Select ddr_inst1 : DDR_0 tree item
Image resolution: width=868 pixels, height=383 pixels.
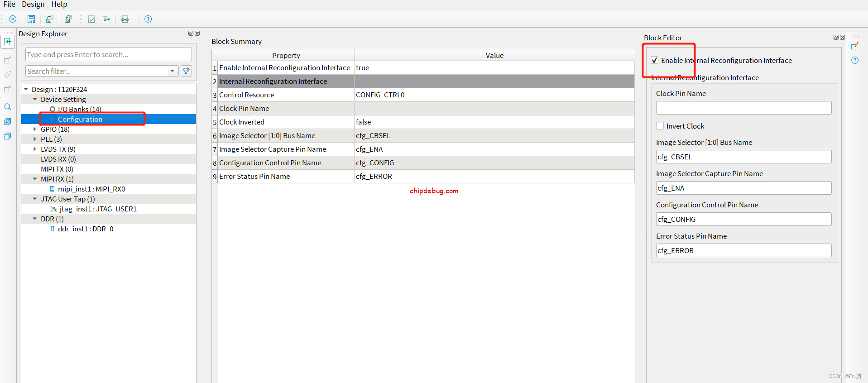coord(85,229)
